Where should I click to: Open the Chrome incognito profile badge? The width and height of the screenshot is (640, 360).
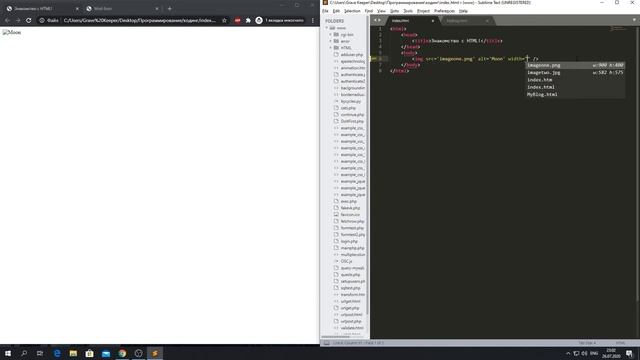pyautogui.click(x=280, y=20)
